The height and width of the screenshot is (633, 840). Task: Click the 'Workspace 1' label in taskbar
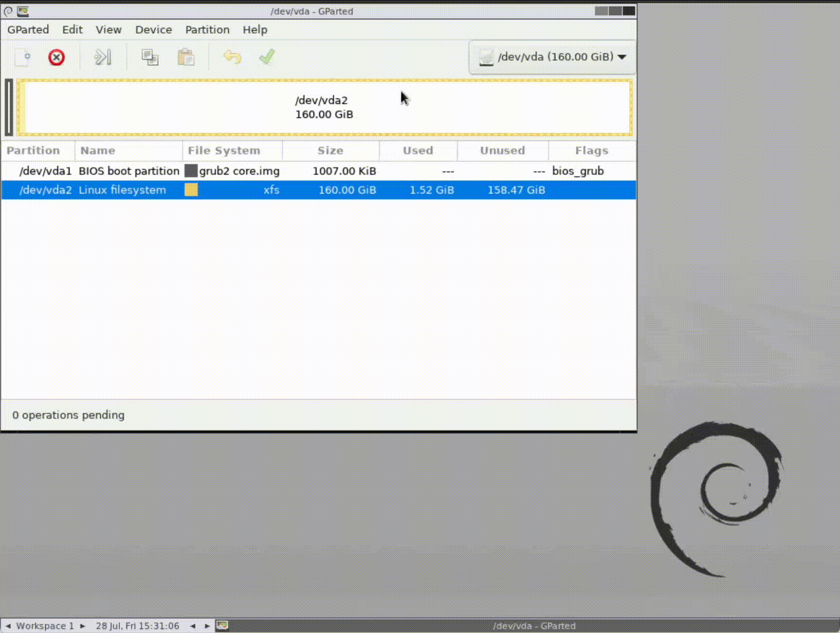point(45,626)
